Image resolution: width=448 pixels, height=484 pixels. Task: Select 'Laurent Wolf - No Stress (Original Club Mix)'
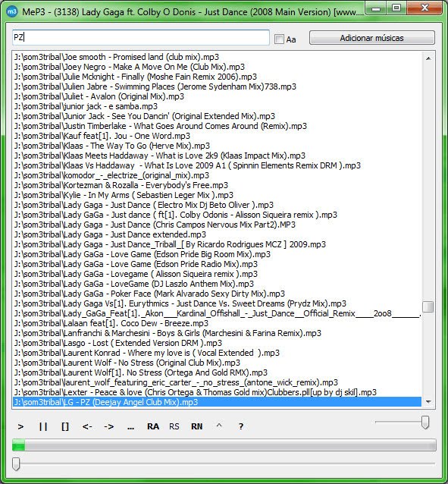[218, 363]
